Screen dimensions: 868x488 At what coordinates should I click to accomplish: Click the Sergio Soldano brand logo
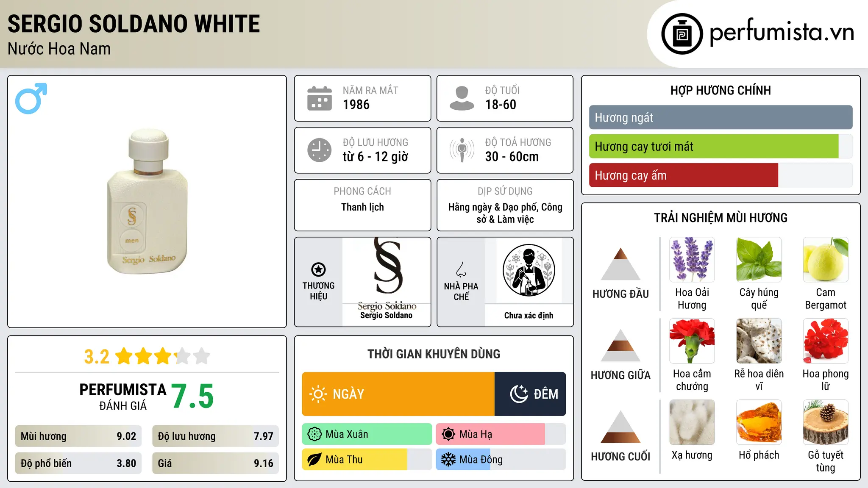point(387,273)
